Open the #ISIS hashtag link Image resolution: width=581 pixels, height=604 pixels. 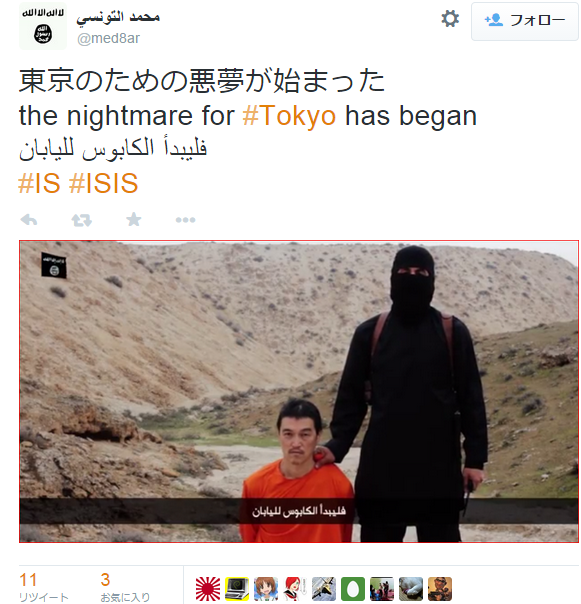click(x=103, y=183)
